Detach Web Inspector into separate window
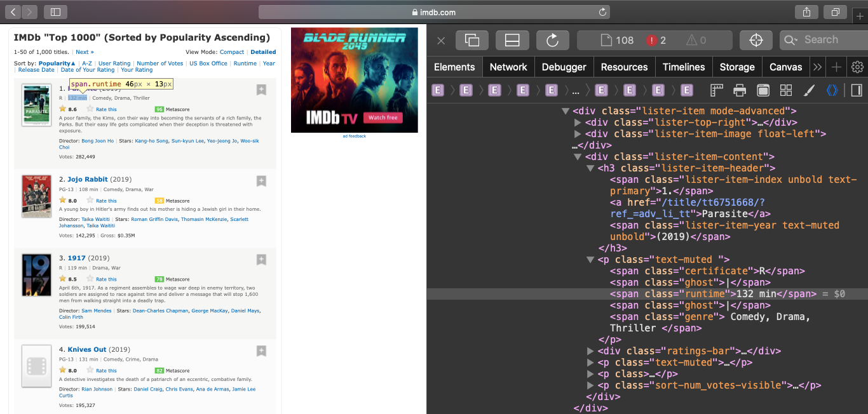 (x=471, y=41)
